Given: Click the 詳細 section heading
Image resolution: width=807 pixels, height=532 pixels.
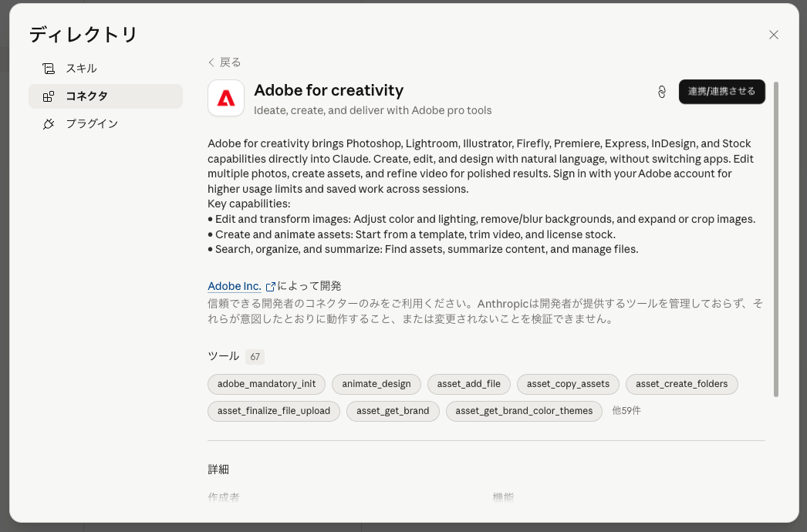Looking at the screenshot, I should [218, 470].
